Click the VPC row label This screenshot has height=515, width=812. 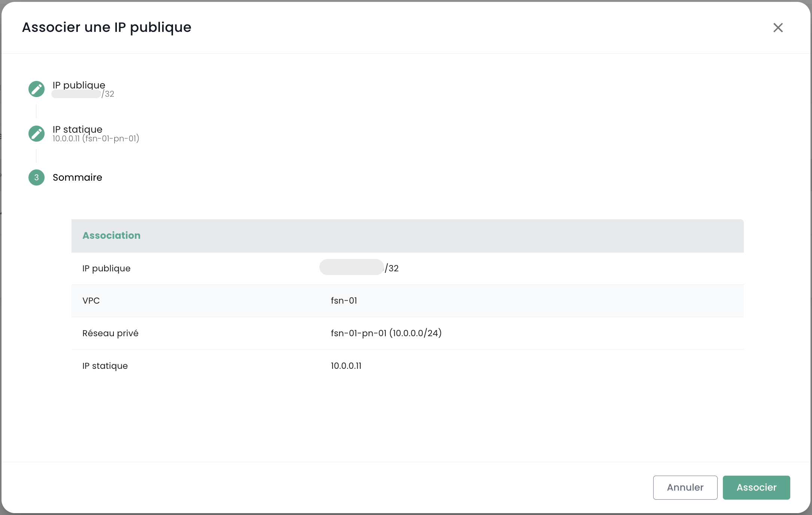tap(91, 301)
